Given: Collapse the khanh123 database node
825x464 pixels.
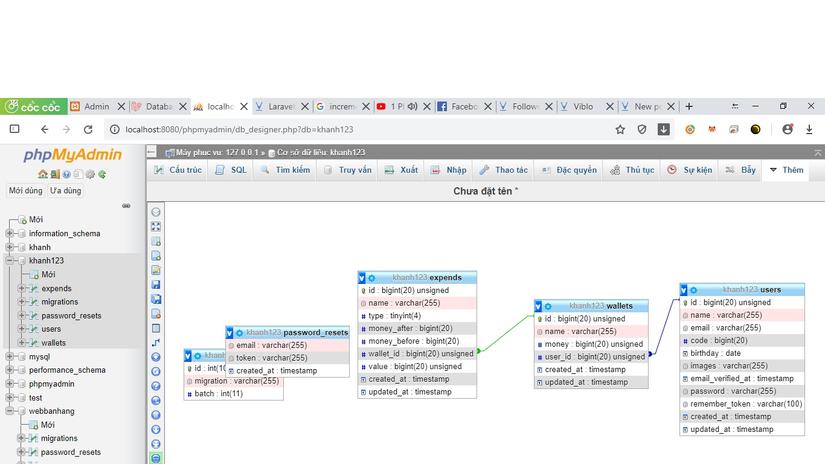Looking at the screenshot, I should [x=9, y=260].
